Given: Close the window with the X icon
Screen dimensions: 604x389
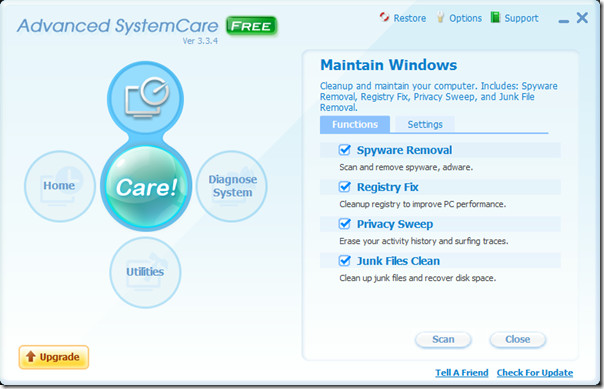Looking at the screenshot, I should 582,18.
